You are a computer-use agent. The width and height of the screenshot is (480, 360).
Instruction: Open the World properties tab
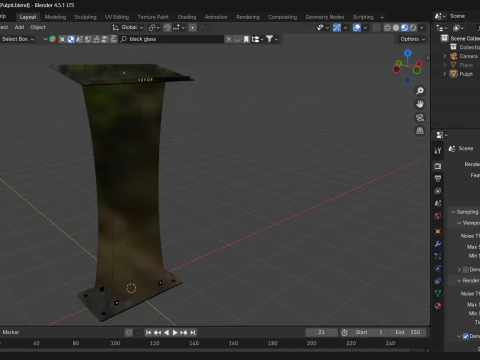438,216
